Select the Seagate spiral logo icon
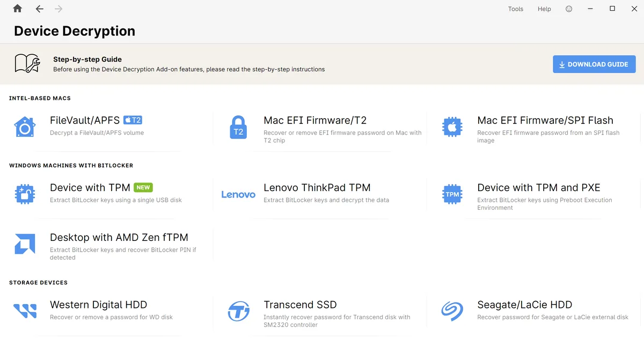 click(452, 311)
